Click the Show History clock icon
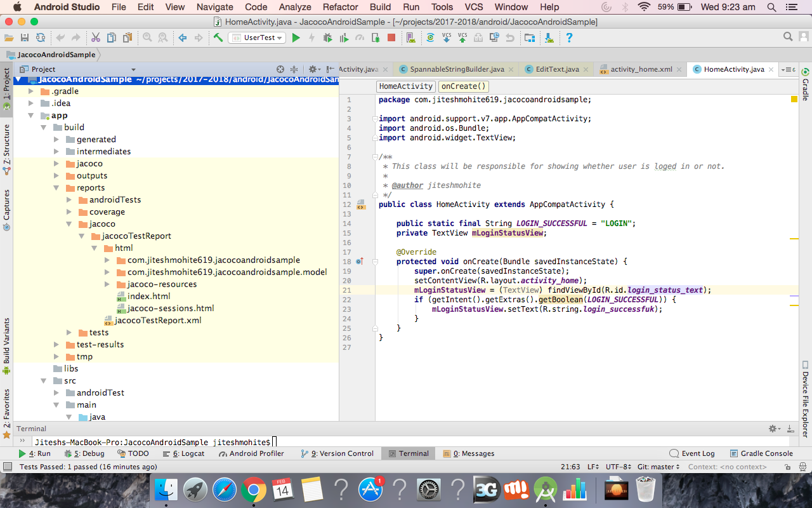 (x=494, y=37)
